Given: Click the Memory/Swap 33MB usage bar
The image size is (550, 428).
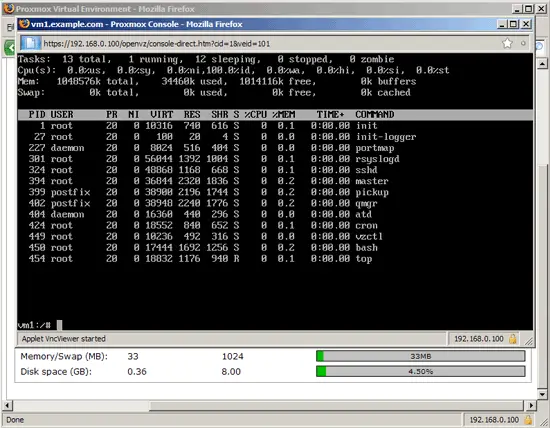Looking at the screenshot, I should [421, 356].
